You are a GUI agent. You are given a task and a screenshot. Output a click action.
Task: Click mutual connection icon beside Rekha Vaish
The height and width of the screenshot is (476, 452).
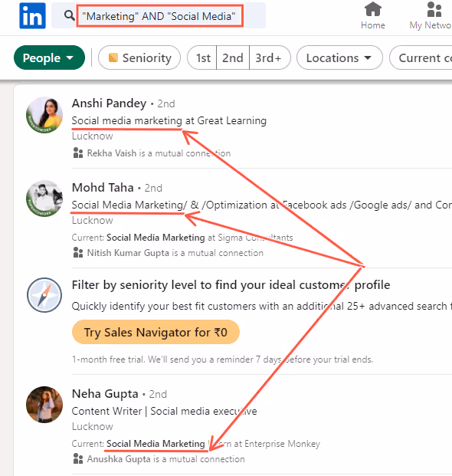click(x=78, y=153)
